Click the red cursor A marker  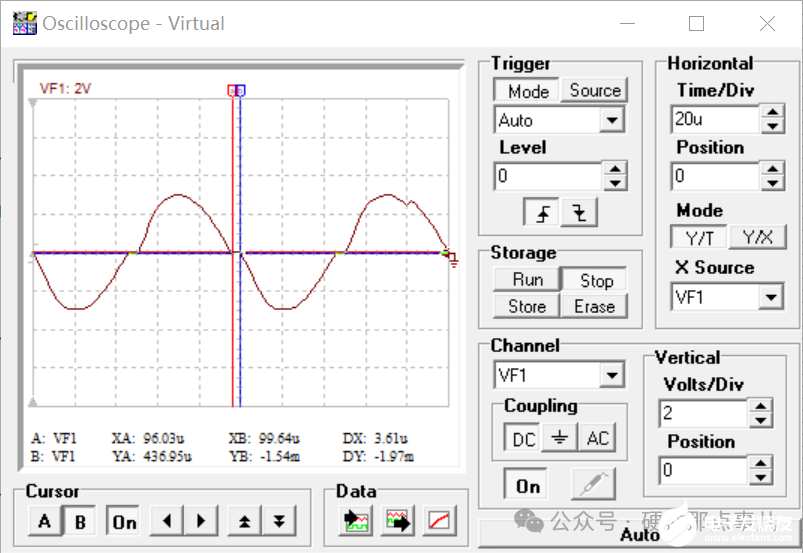tap(233, 91)
